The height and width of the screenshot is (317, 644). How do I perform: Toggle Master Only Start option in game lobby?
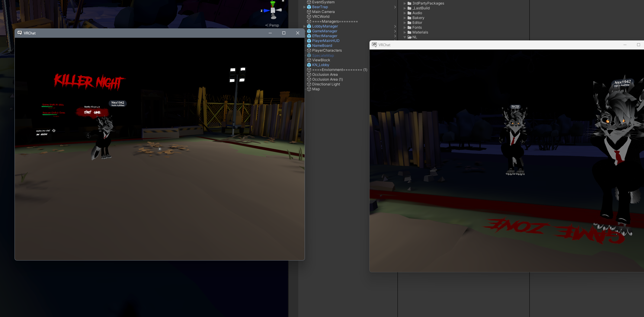(x=54, y=131)
